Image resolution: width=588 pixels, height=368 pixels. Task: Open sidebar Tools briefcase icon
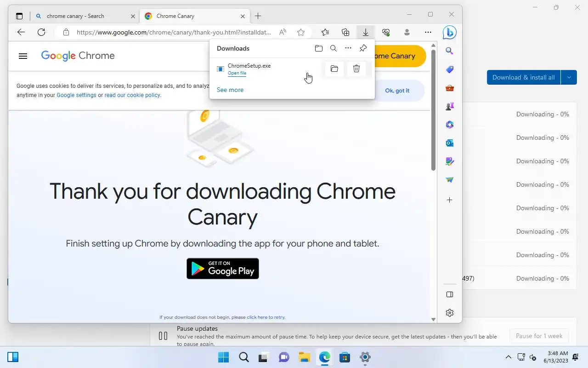[x=450, y=88]
